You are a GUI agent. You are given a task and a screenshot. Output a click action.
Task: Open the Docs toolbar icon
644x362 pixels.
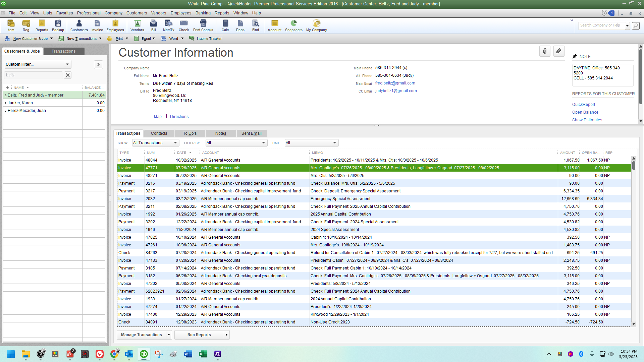tap(240, 25)
